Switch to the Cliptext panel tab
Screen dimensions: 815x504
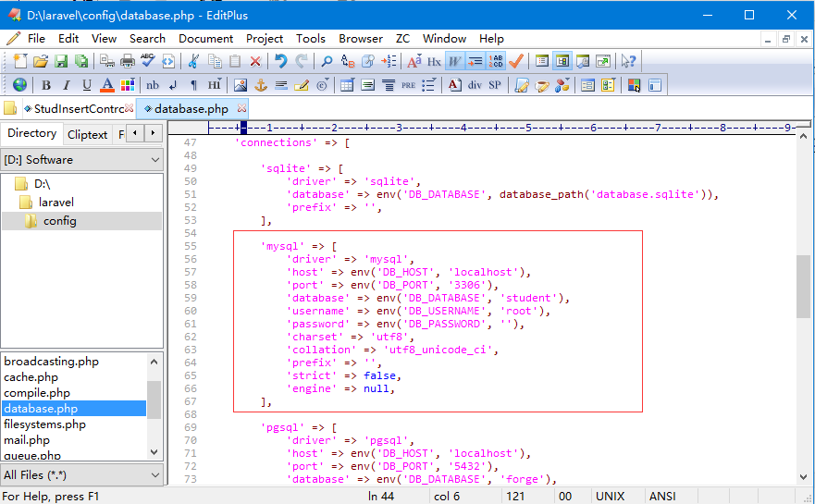[x=88, y=134]
